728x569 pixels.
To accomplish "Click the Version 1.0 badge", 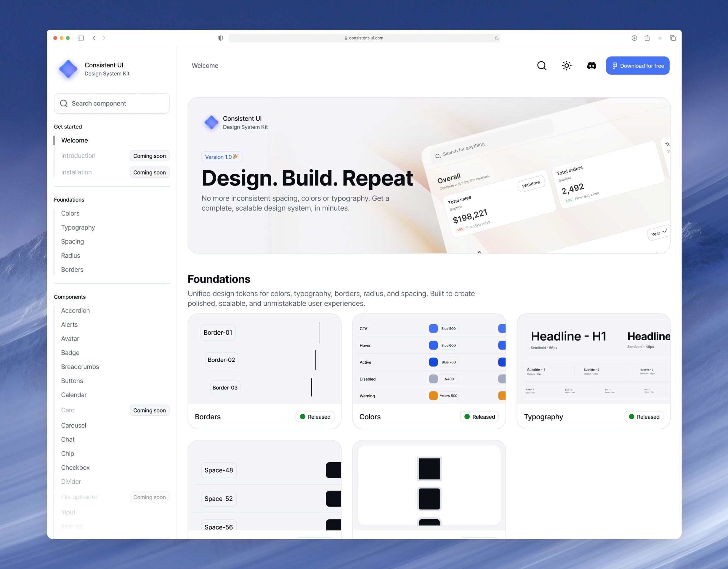I will [x=222, y=157].
